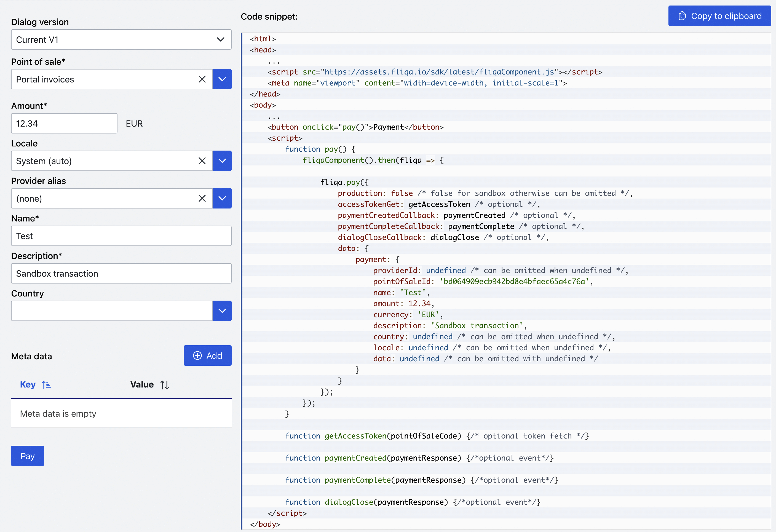
Task: Click the 'function dialogClose' code line
Action: tap(412, 502)
